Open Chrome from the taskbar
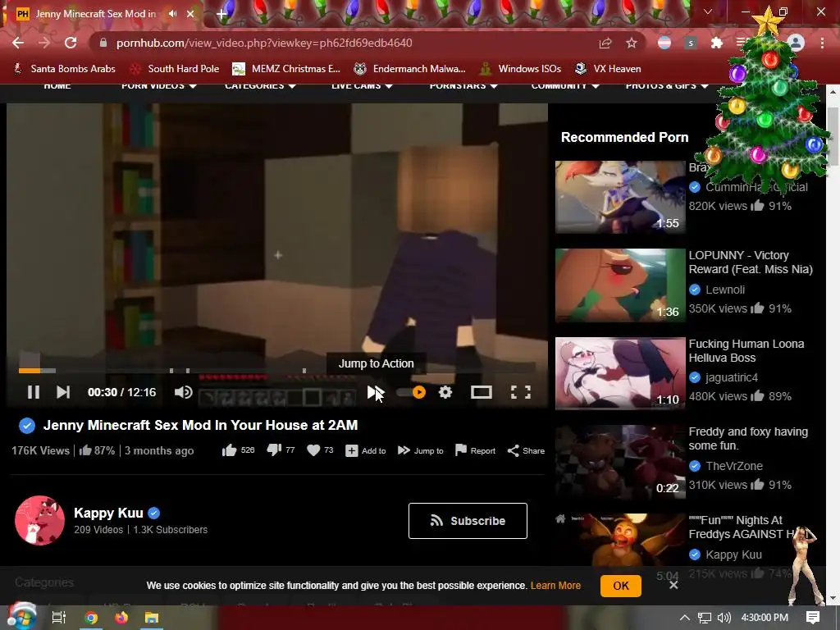840x630 pixels. point(91,618)
